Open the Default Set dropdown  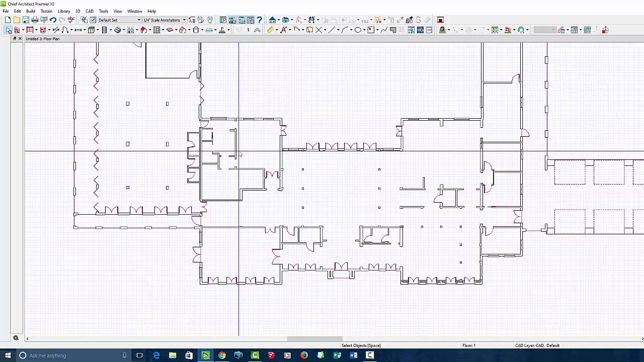click(120, 20)
